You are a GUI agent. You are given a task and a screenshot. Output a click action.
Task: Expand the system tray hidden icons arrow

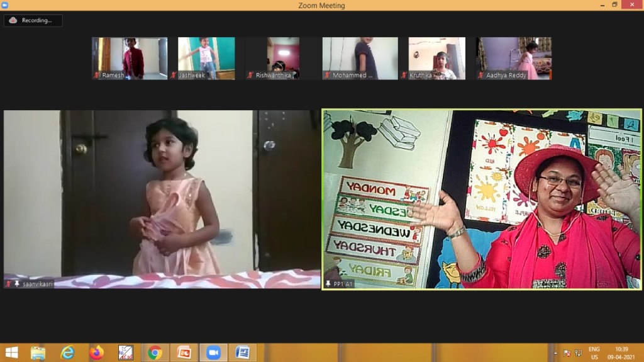tap(555, 353)
